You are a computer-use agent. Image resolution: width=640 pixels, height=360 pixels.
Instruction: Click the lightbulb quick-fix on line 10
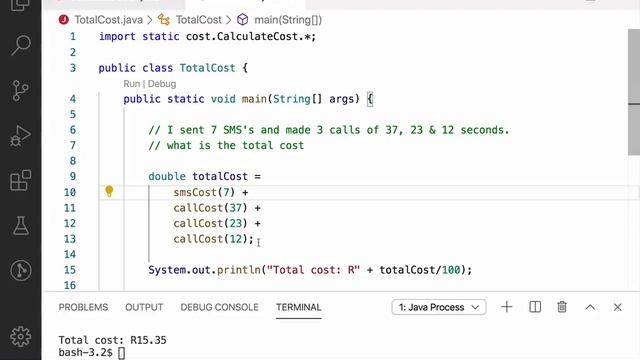click(109, 191)
